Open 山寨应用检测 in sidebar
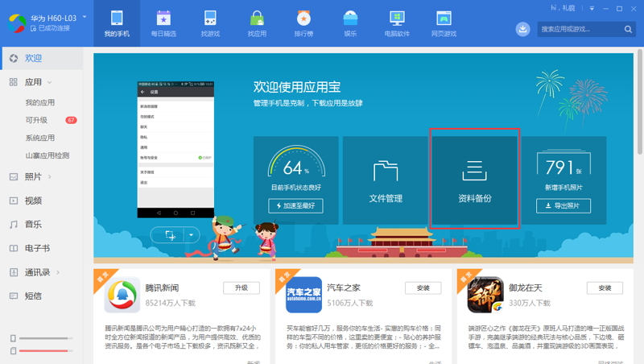Screen dimensions: 644x364 pyautogui.click(x=47, y=155)
